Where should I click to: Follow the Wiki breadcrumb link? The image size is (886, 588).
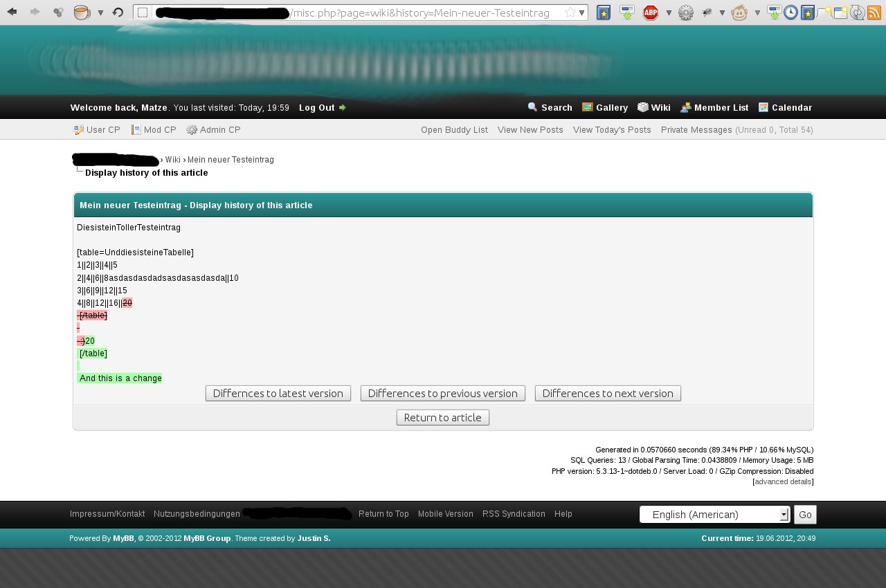tap(172, 160)
